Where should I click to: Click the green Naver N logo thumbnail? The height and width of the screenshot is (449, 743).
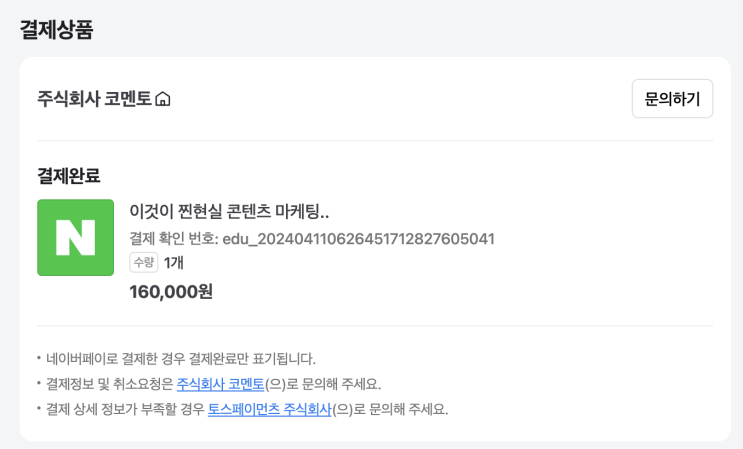(75, 237)
